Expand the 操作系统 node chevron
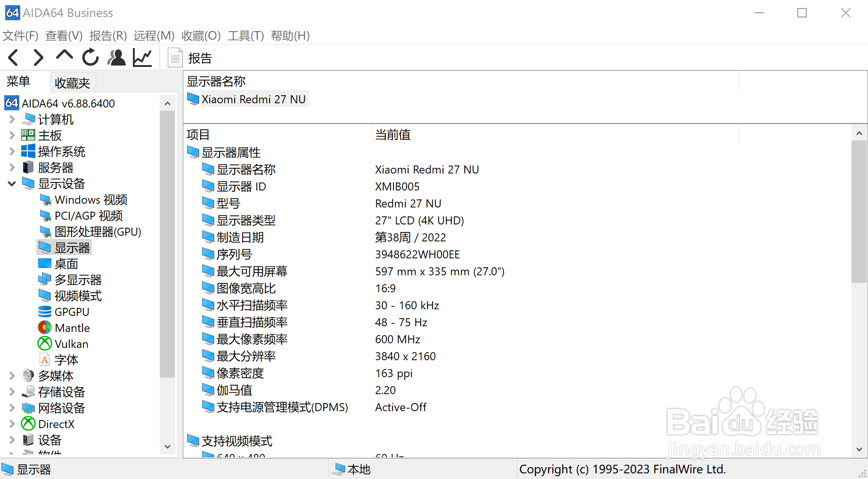The image size is (868, 479). 12,151
